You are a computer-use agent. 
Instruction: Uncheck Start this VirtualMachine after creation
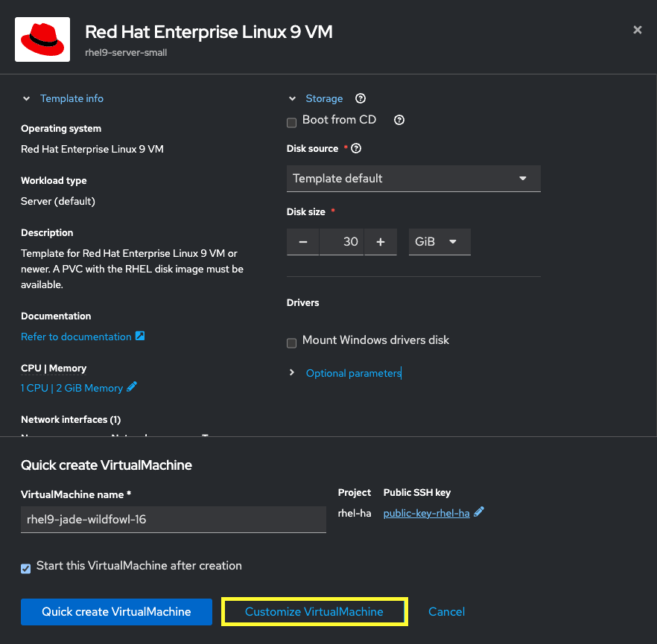pyautogui.click(x=25, y=567)
